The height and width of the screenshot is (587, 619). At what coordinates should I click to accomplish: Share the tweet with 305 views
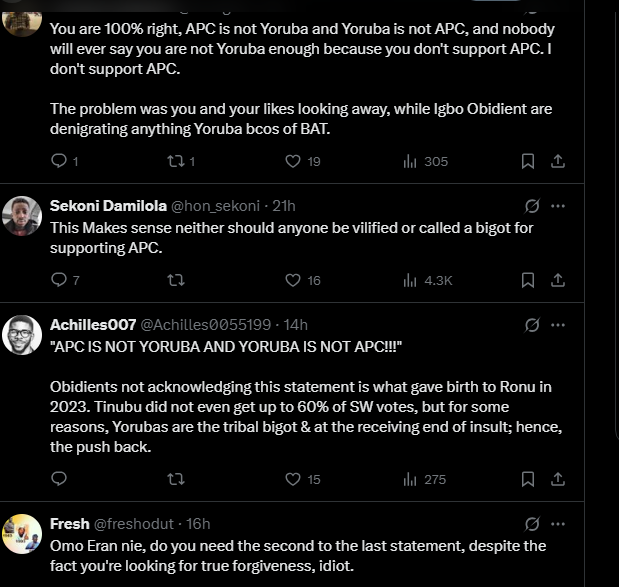pos(557,161)
